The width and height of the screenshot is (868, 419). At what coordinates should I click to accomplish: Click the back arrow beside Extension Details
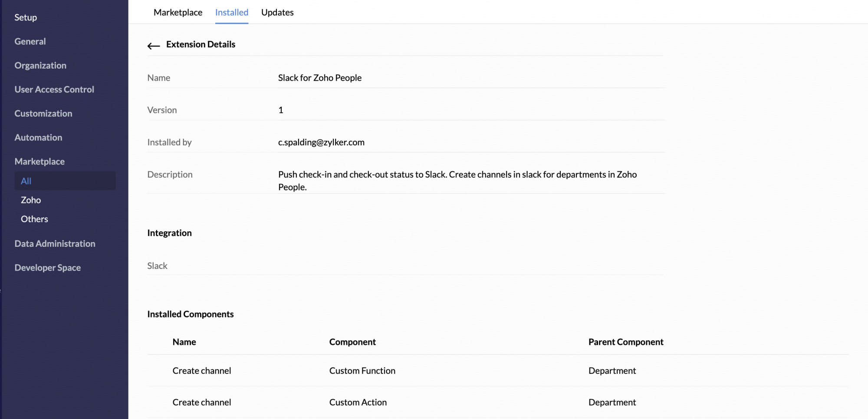pos(153,46)
